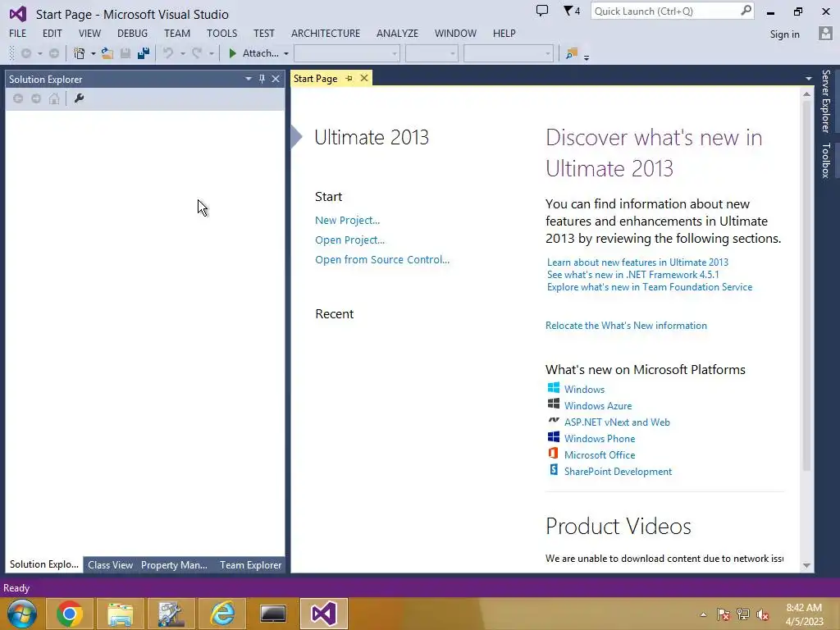Click the volume icon in system tray

pos(763,614)
